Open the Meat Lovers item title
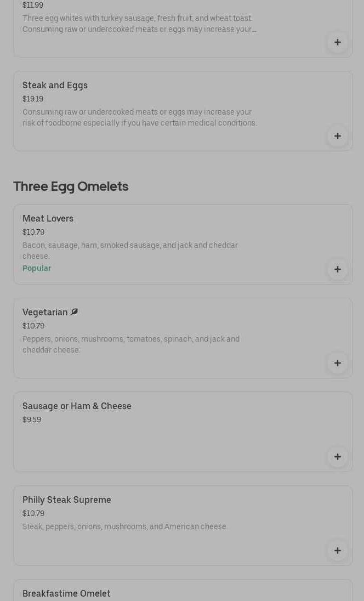The height and width of the screenshot is (601, 364). point(48,218)
